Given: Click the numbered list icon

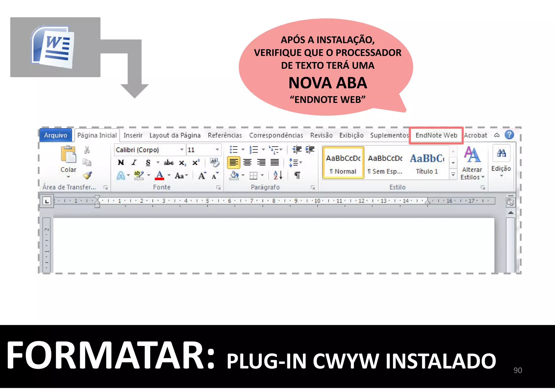Looking at the screenshot, I should coord(254,150).
